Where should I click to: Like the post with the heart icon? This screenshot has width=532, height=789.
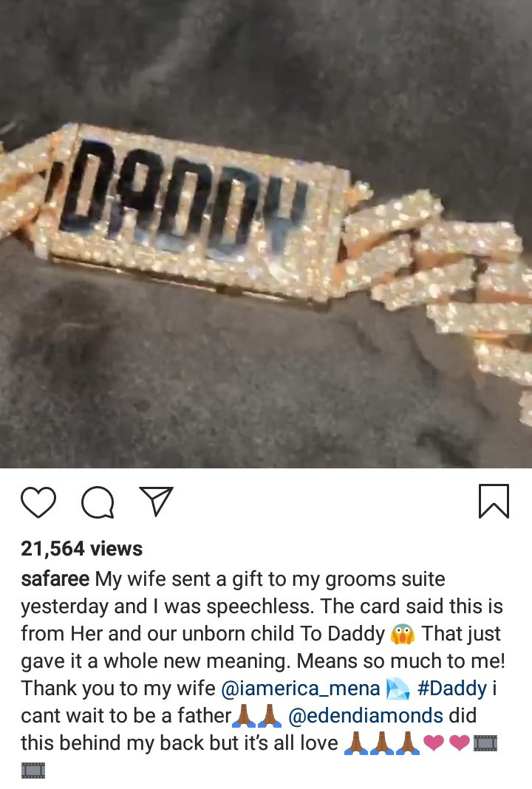pyautogui.click(x=38, y=502)
